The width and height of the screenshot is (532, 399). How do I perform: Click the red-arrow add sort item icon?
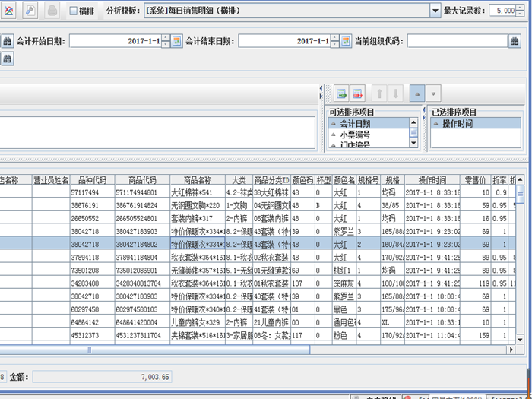pos(356,93)
